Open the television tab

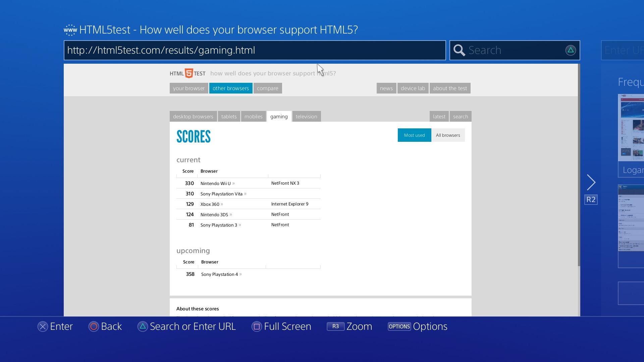click(x=306, y=116)
